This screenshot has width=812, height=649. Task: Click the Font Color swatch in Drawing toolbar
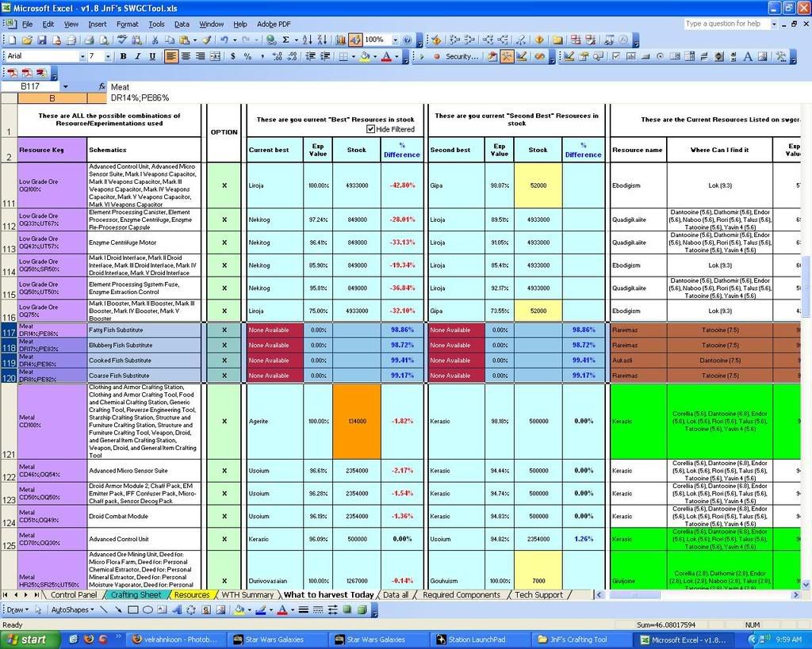pos(282,610)
